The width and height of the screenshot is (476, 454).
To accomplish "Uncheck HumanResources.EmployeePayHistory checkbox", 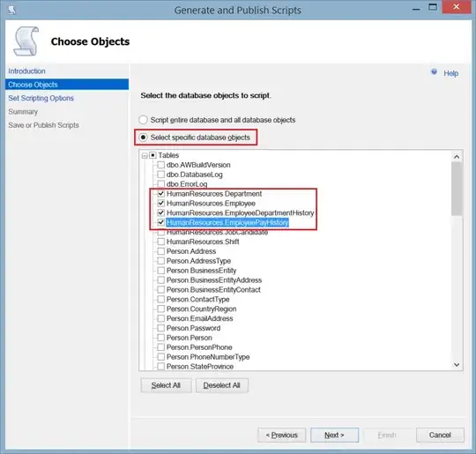I will (161, 223).
